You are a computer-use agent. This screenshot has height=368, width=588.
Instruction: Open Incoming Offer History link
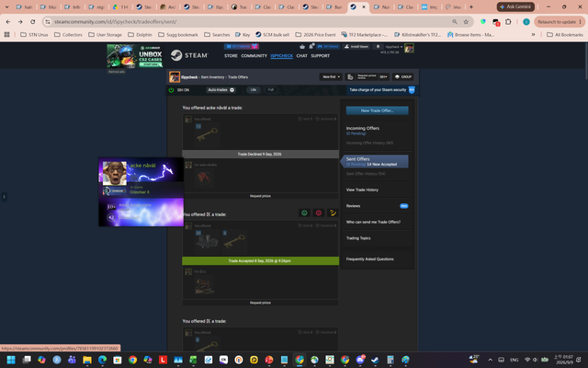[x=369, y=143]
